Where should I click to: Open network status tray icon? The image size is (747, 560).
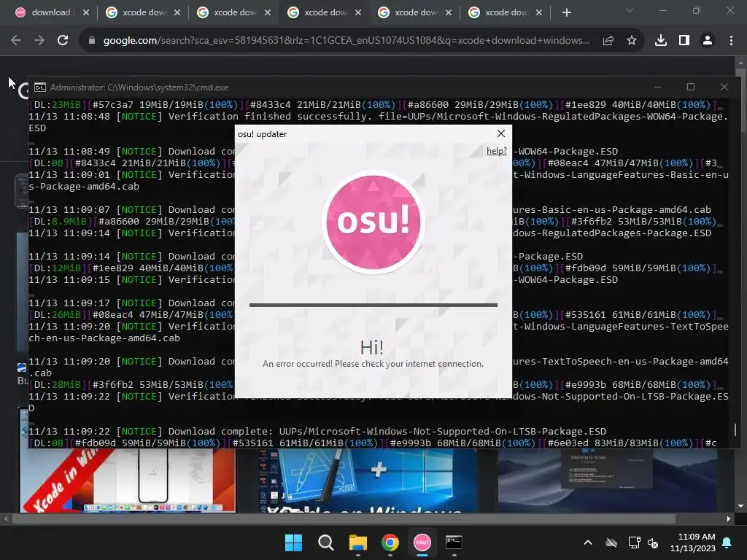tap(634, 542)
